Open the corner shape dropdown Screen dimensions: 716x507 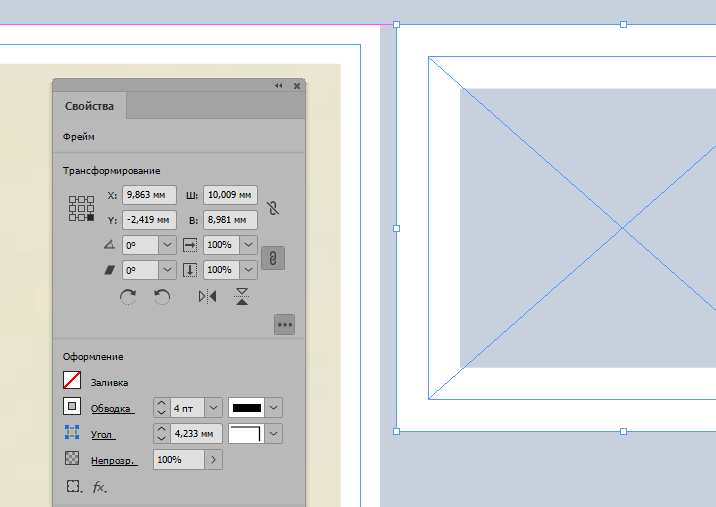point(274,433)
